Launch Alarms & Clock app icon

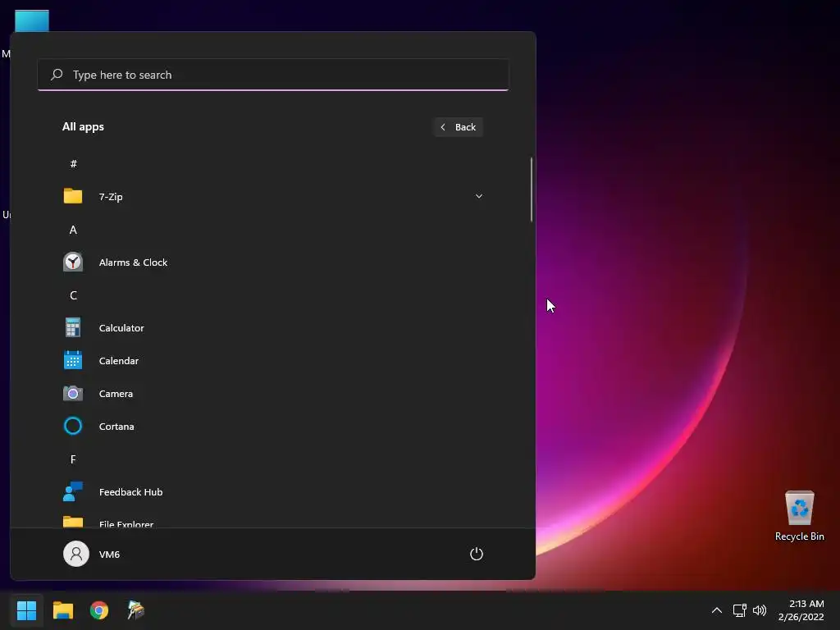click(x=73, y=262)
